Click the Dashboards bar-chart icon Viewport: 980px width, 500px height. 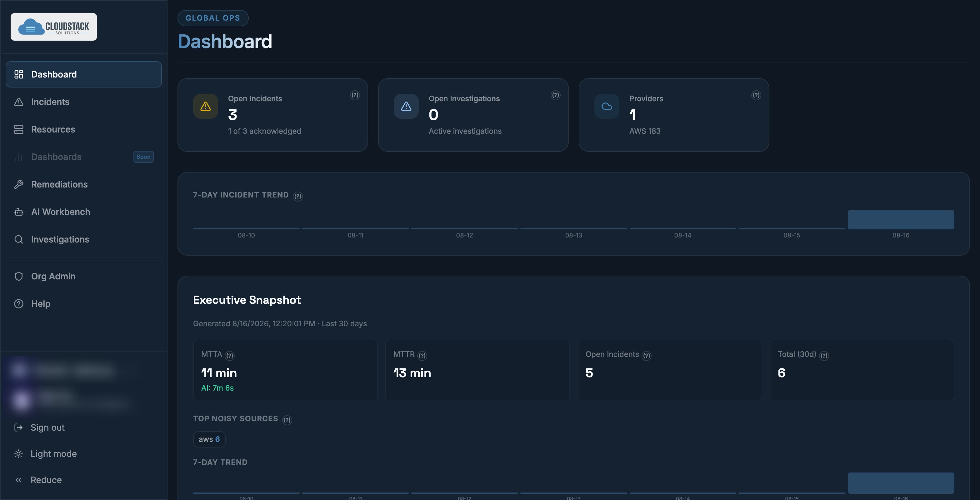click(x=19, y=157)
